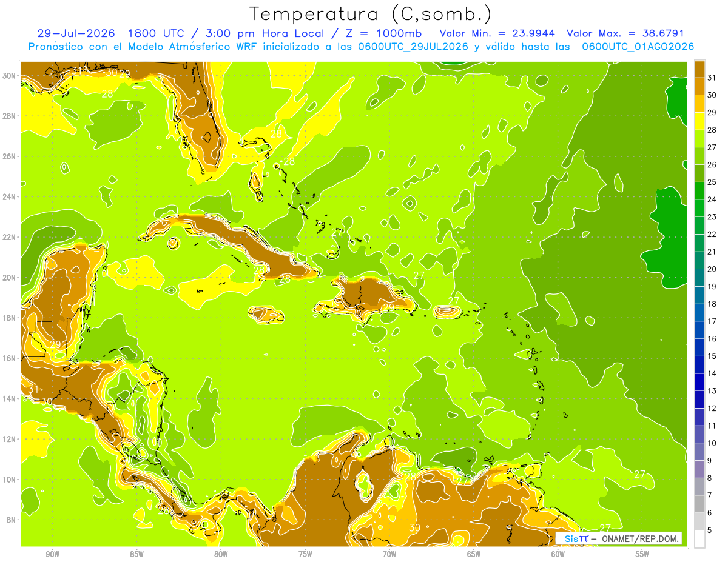Click the '20N' latitude axis label
The height and width of the screenshot is (562, 728).
tap(9, 278)
